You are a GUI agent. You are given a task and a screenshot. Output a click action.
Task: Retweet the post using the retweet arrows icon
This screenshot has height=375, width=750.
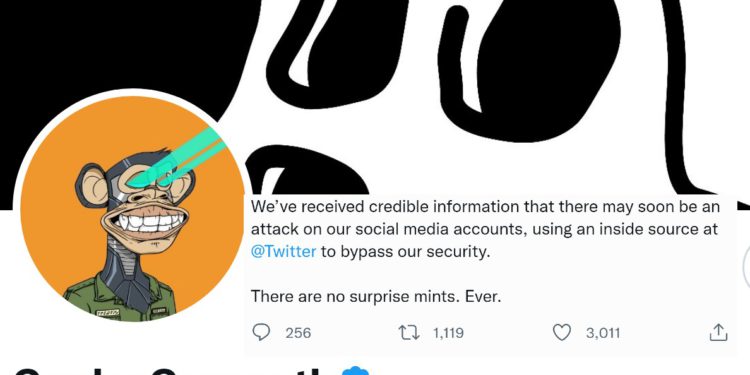(x=409, y=332)
